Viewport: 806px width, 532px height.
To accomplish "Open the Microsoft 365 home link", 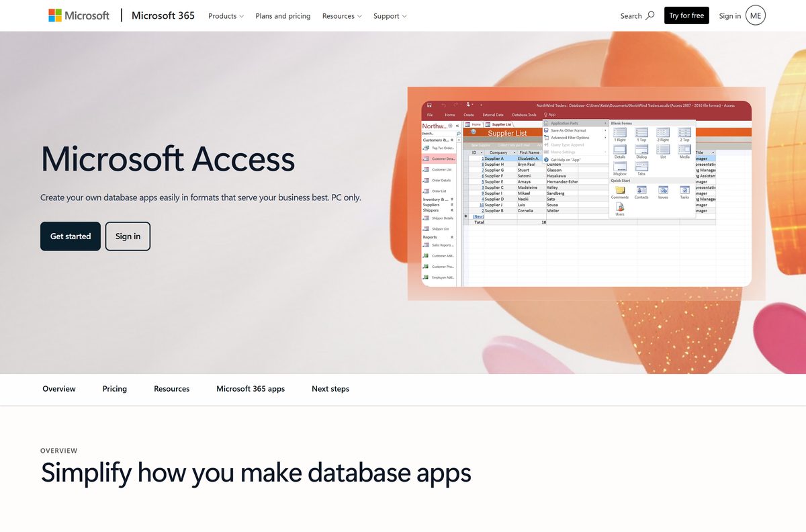I will coord(163,15).
